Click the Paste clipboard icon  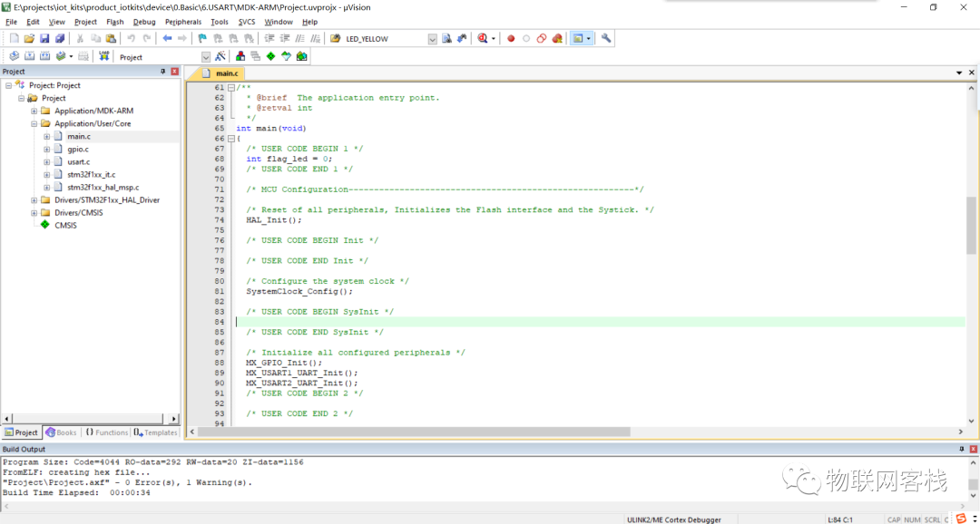pyautogui.click(x=111, y=38)
